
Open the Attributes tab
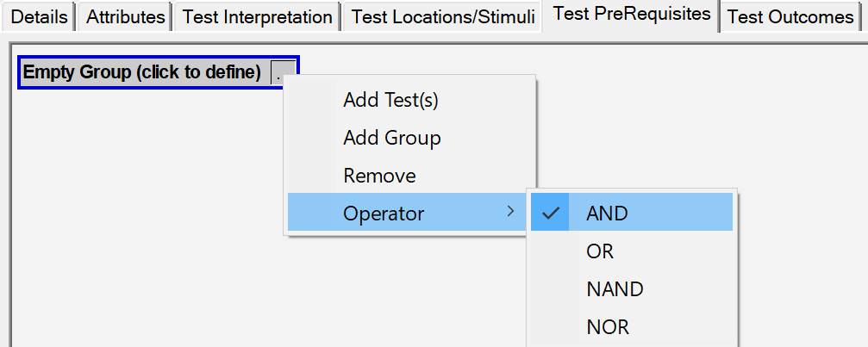[x=126, y=17]
